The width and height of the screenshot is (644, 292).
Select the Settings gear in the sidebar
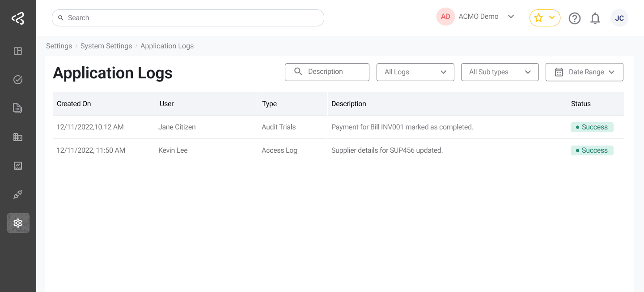click(x=18, y=223)
